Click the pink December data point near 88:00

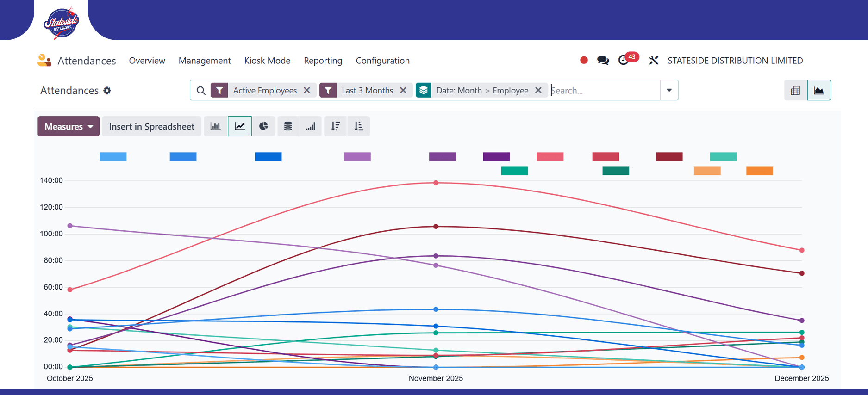tap(802, 250)
